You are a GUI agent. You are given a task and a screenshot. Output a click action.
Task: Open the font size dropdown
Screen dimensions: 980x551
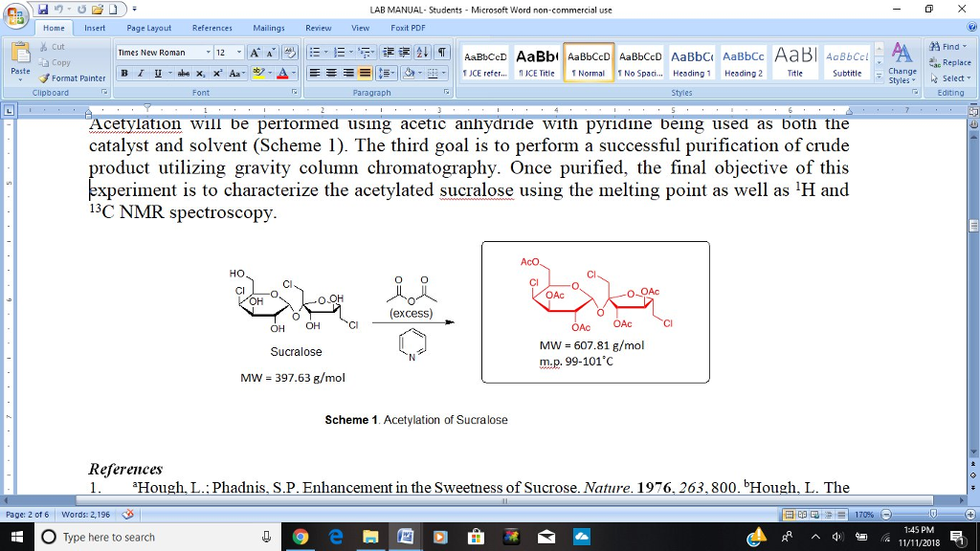[x=239, y=52]
